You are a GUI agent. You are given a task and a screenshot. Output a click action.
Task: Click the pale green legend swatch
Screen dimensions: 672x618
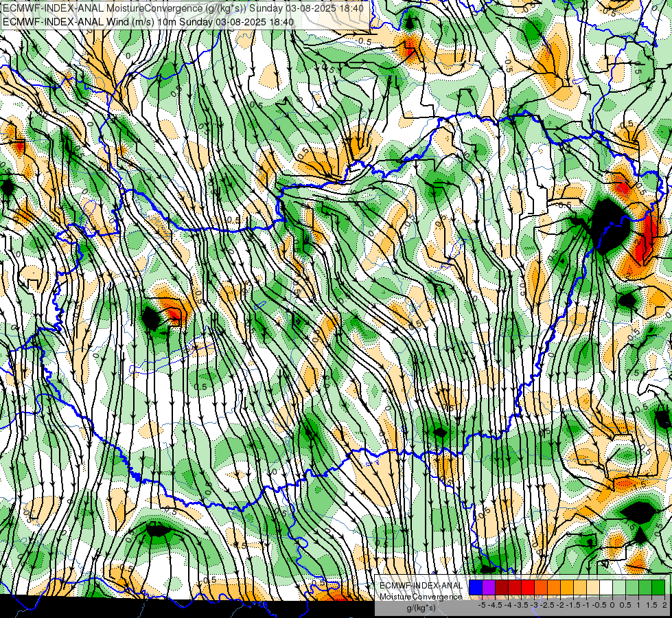pos(619,587)
